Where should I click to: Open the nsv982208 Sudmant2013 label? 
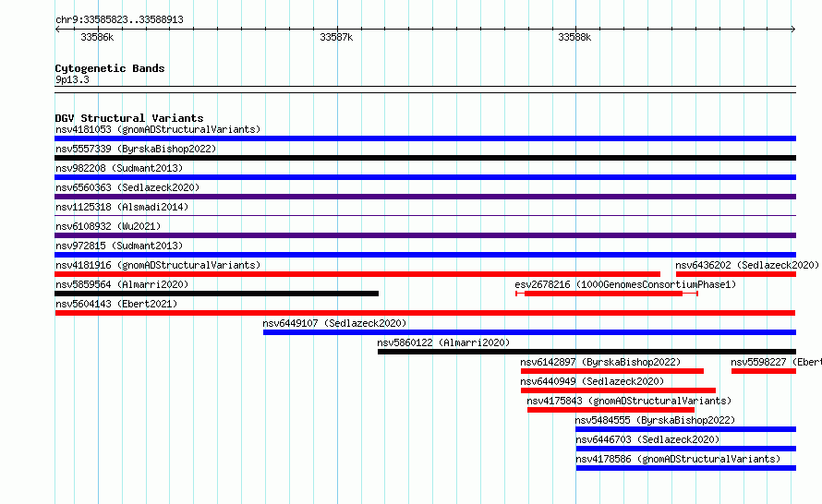tap(119, 168)
